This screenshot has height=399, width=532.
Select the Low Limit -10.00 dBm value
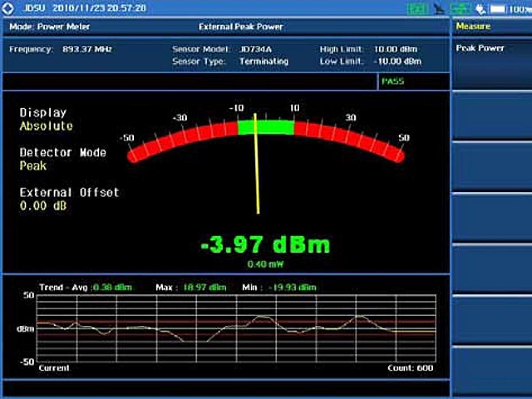click(x=397, y=62)
